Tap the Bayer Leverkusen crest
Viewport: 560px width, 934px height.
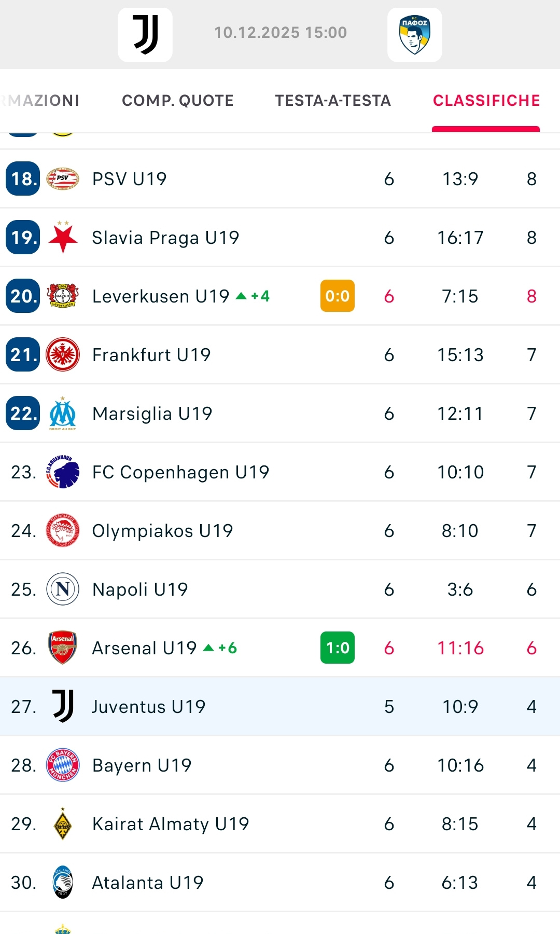(63, 296)
